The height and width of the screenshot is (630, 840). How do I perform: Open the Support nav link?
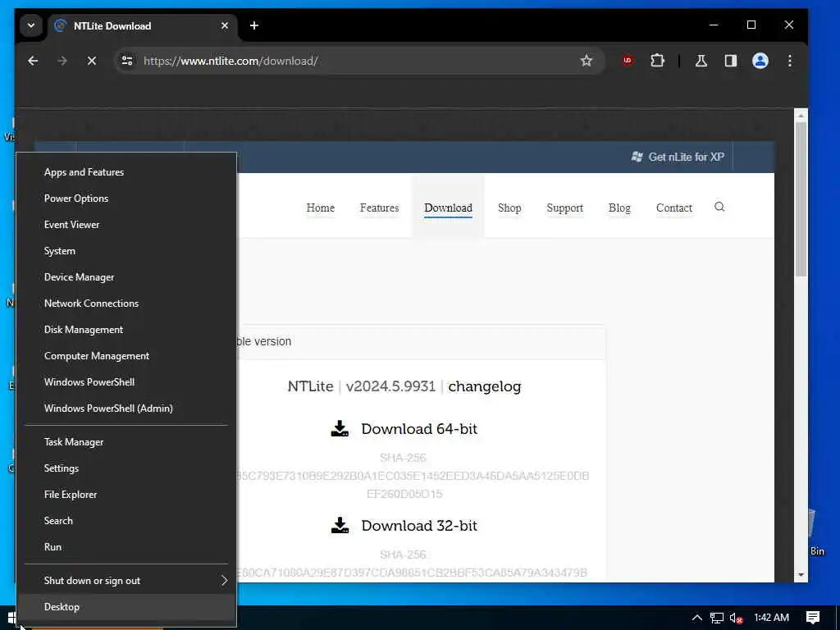(564, 208)
